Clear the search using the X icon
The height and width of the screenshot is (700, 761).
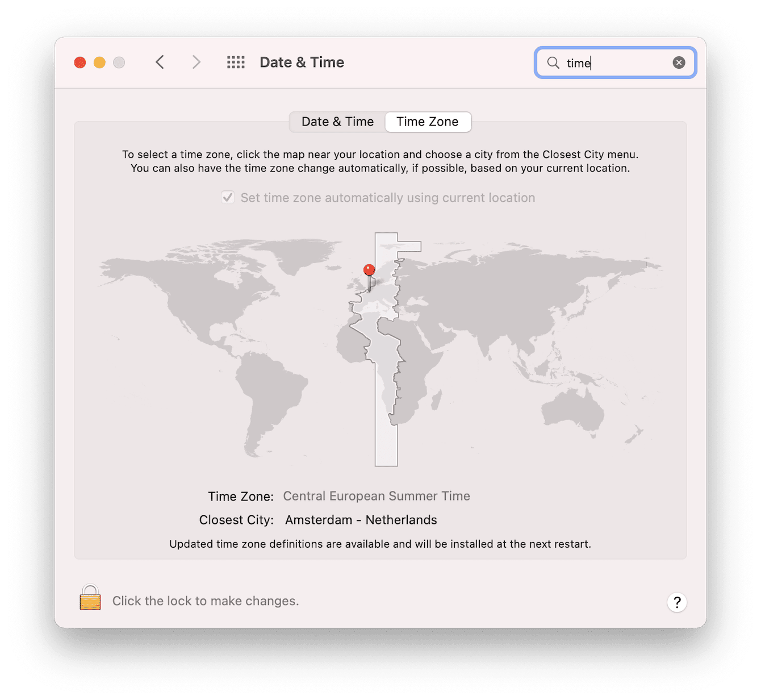coord(679,63)
